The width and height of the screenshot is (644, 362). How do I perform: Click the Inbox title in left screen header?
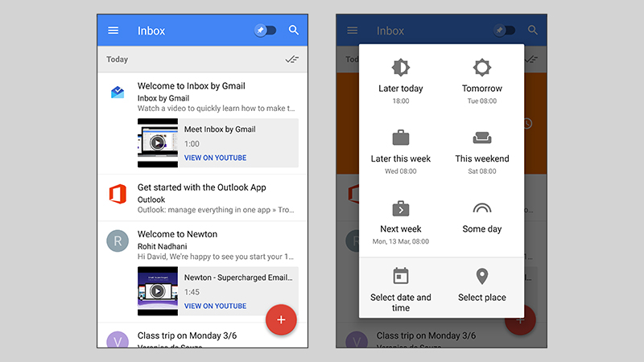tap(151, 31)
